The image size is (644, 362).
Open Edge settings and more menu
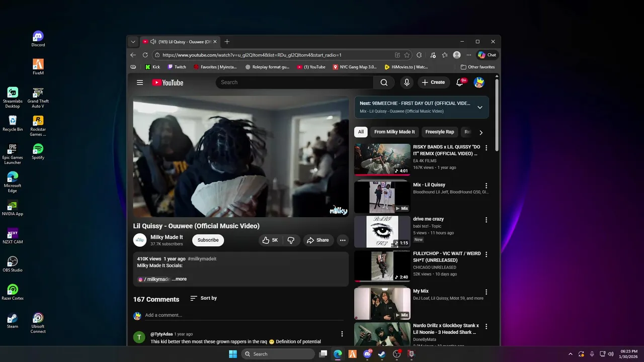pyautogui.click(x=469, y=55)
